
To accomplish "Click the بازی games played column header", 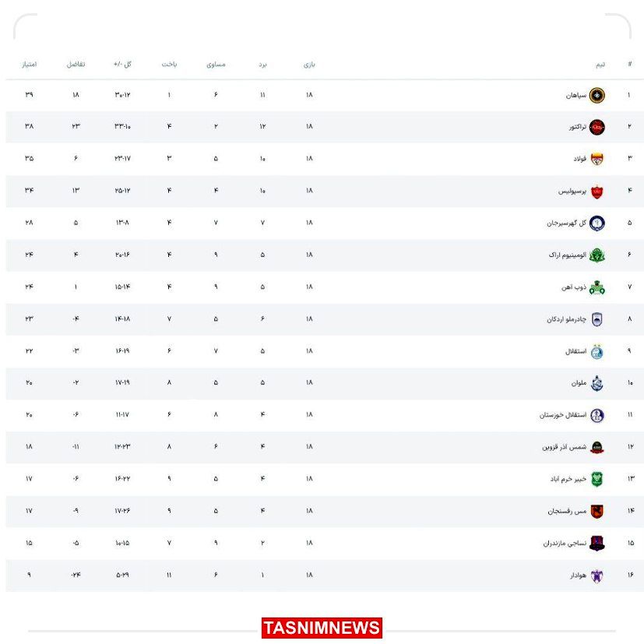I will [309, 64].
